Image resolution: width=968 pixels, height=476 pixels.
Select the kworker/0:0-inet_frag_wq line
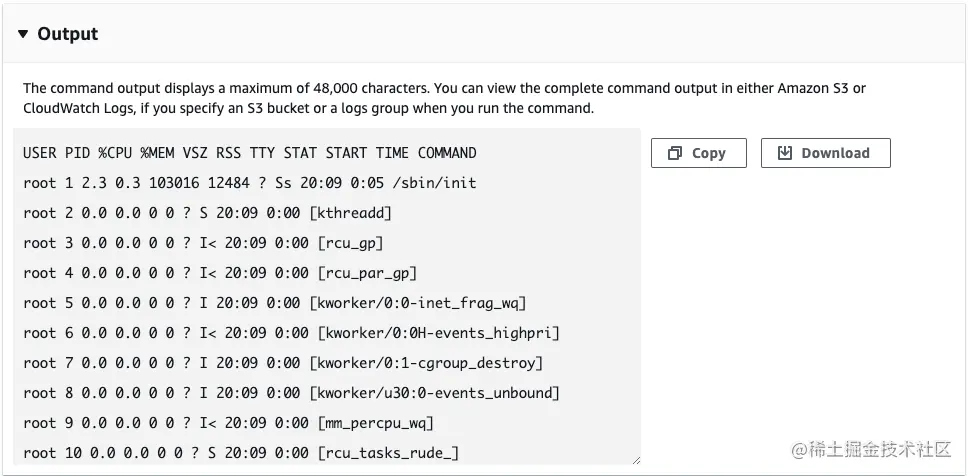274,303
